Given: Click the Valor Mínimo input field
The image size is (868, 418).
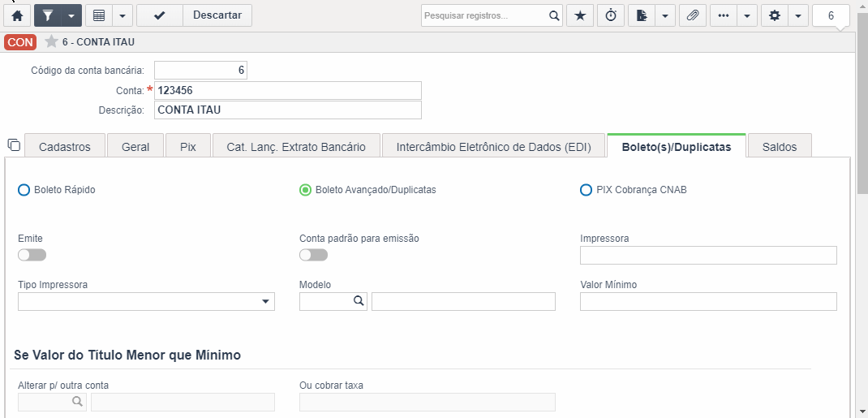Looking at the screenshot, I should [708, 301].
